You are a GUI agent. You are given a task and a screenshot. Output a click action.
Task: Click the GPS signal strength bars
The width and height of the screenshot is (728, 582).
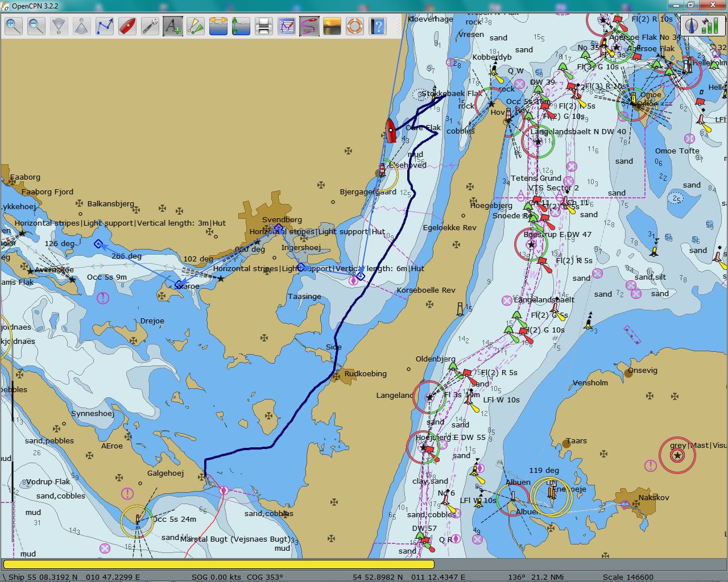pos(709,26)
